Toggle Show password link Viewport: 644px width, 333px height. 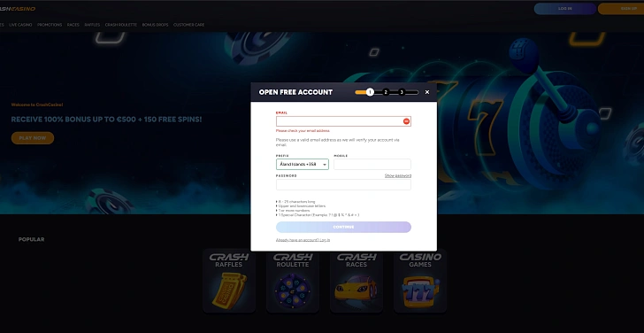[398, 175]
